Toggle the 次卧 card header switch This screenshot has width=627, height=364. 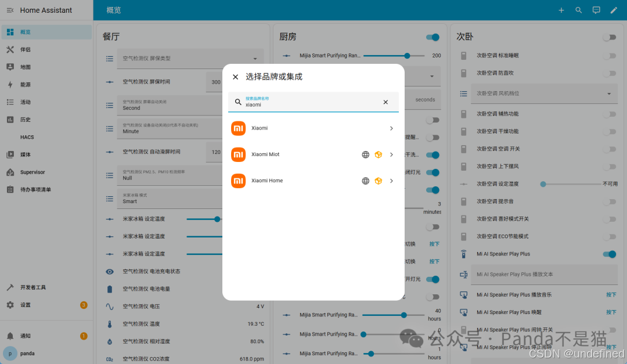tap(610, 37)
